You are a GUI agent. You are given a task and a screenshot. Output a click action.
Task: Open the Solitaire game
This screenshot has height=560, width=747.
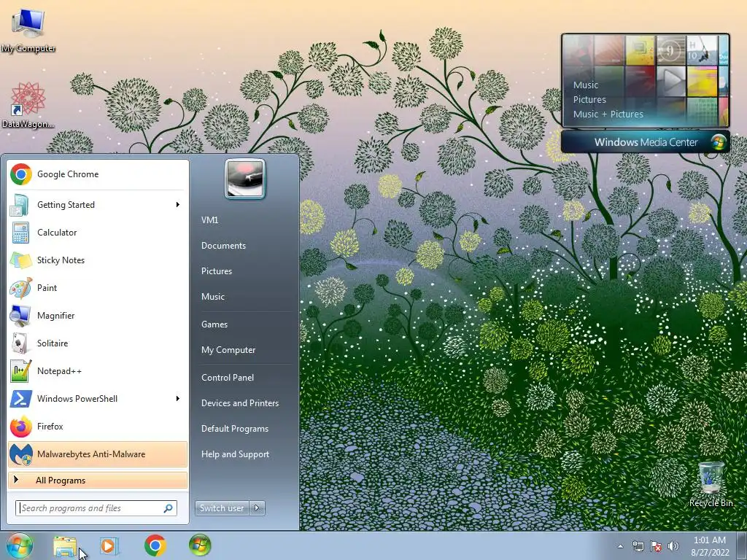pyautogui.click(x=98, y=343)
